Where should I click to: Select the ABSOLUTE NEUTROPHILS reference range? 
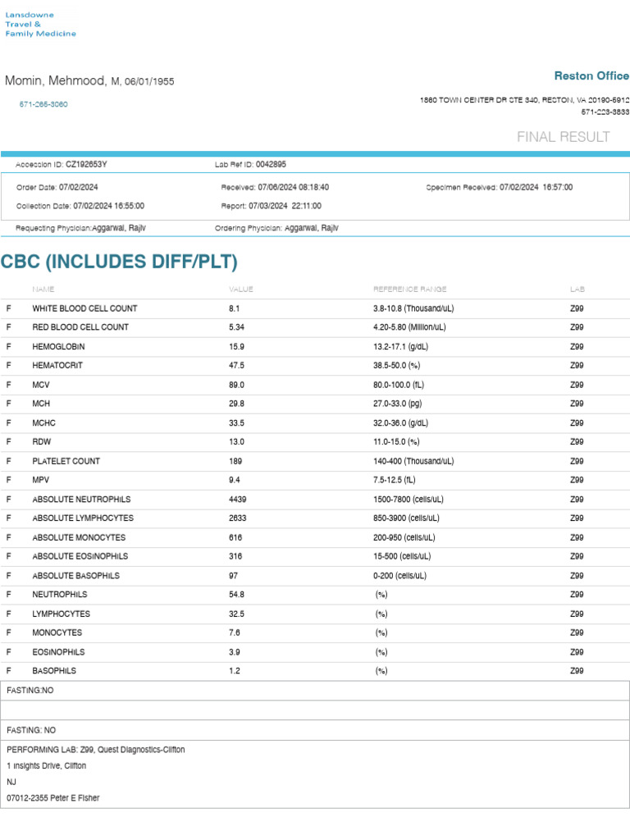[409, 500]
